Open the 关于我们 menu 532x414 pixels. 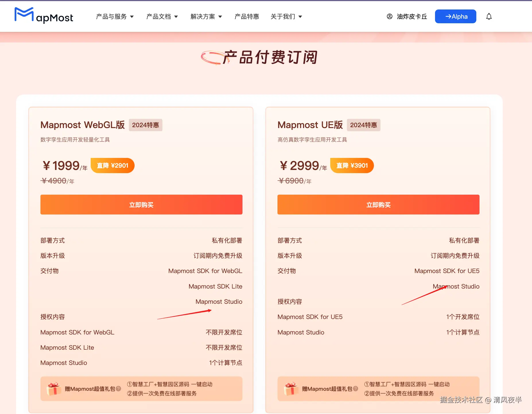[x=286, y=17]
